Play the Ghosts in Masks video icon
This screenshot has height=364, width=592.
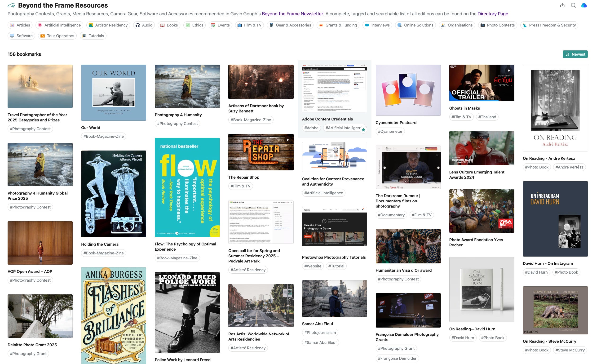click(x=508, y=71)
